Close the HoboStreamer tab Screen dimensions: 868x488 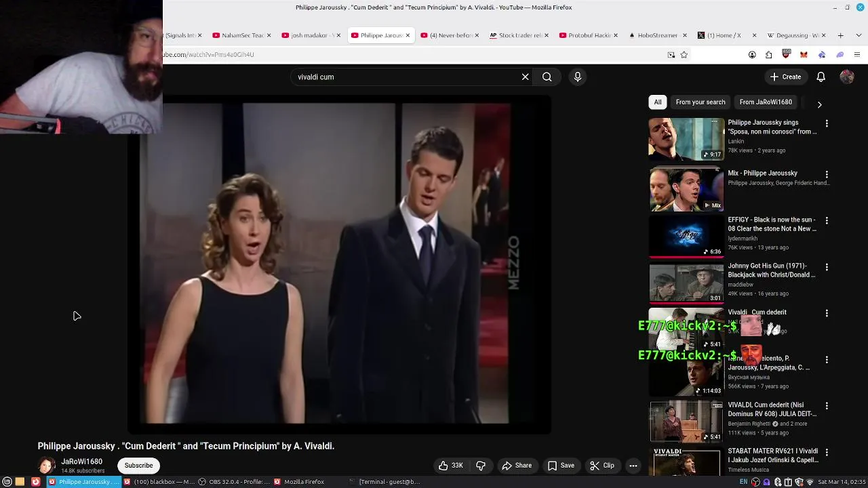coord(684,35)
